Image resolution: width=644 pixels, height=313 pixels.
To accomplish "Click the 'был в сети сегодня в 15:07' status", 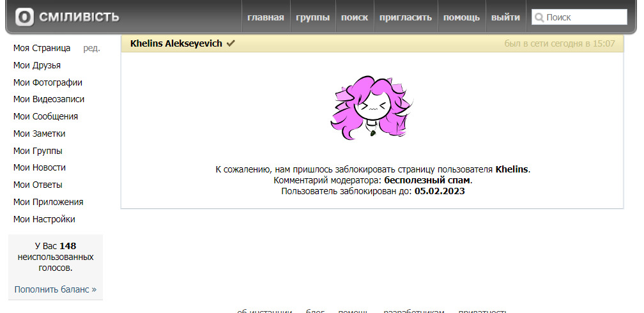I will (560, 43).
